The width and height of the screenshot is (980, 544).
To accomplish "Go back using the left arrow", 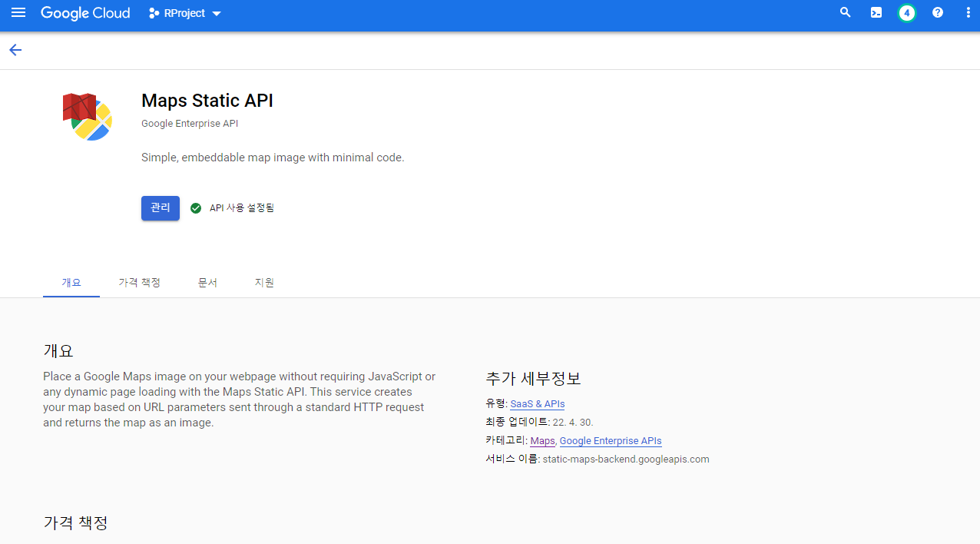I will tap(15, 50).
